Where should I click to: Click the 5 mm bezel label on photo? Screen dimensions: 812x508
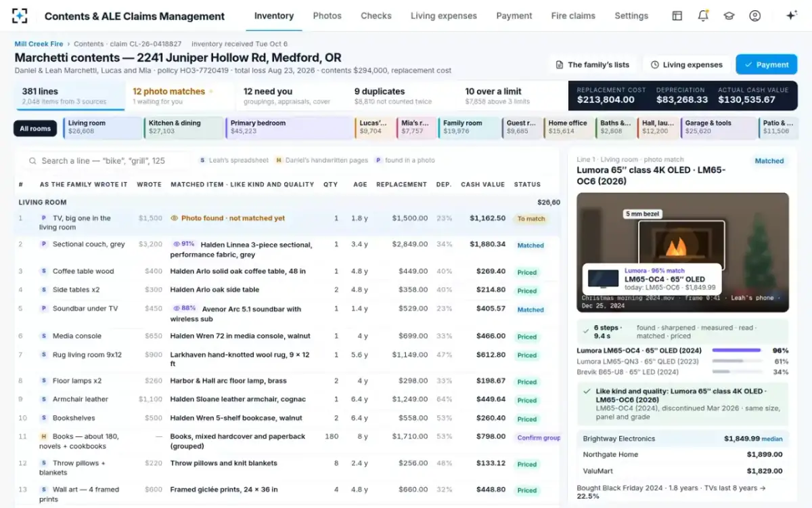click(x=641, y=214)
